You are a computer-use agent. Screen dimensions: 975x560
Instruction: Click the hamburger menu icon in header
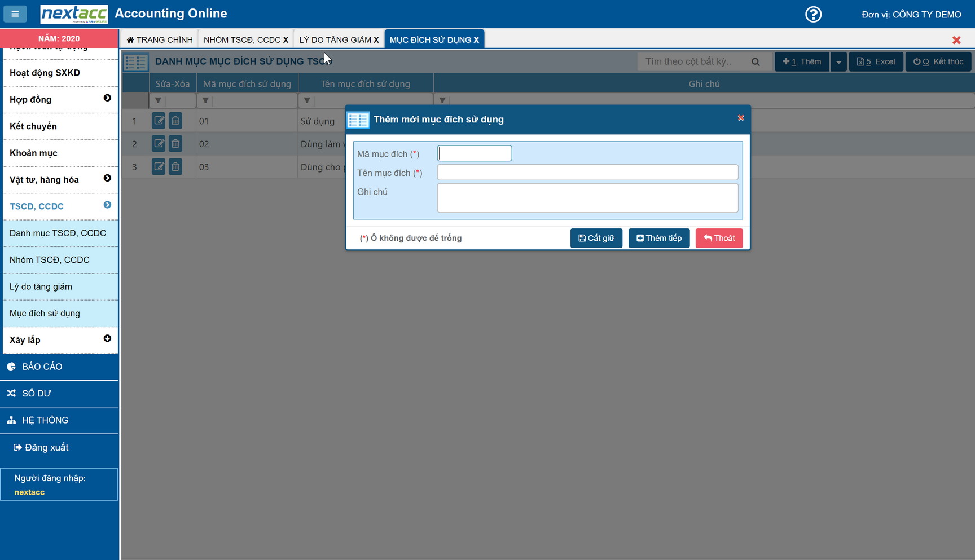click(x=15, y=14)
